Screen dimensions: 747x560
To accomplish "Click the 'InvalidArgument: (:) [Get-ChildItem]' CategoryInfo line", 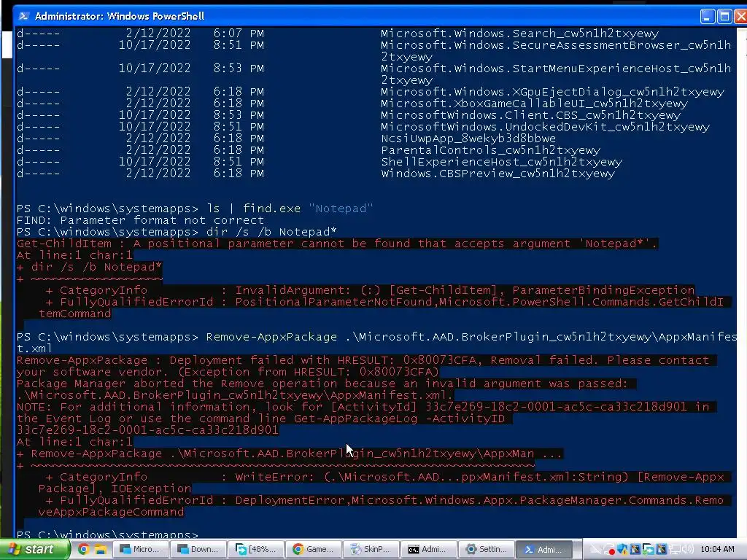I will coord(371,290).
